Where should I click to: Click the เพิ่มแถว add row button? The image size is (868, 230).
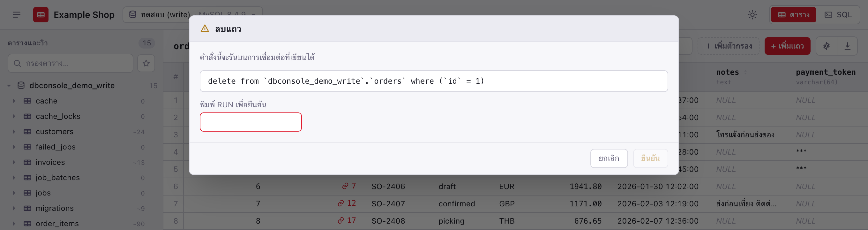[787, 46]
